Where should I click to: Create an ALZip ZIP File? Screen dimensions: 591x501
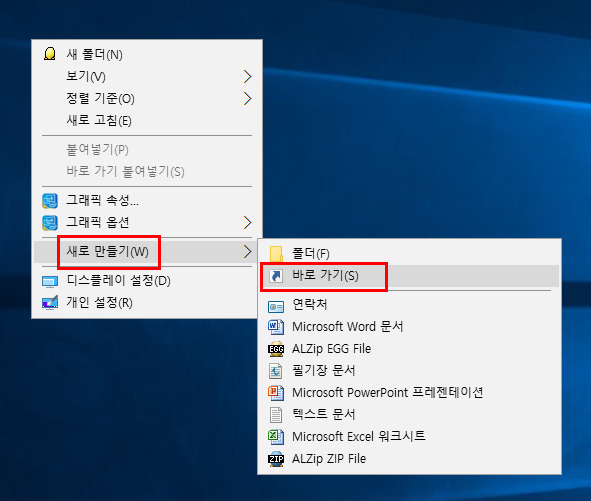point(410,459)
